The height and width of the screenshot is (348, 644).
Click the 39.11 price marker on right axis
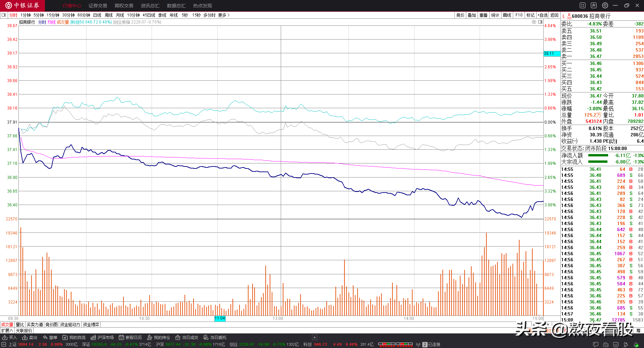pyautogui.click(x=552, y=54)
